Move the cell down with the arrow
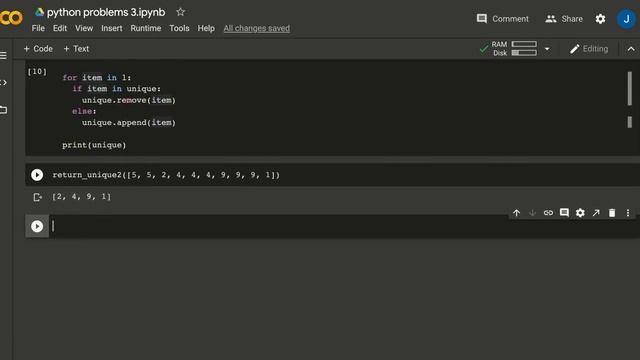Screen dimensions: 640x360 (x=532, y=213)
